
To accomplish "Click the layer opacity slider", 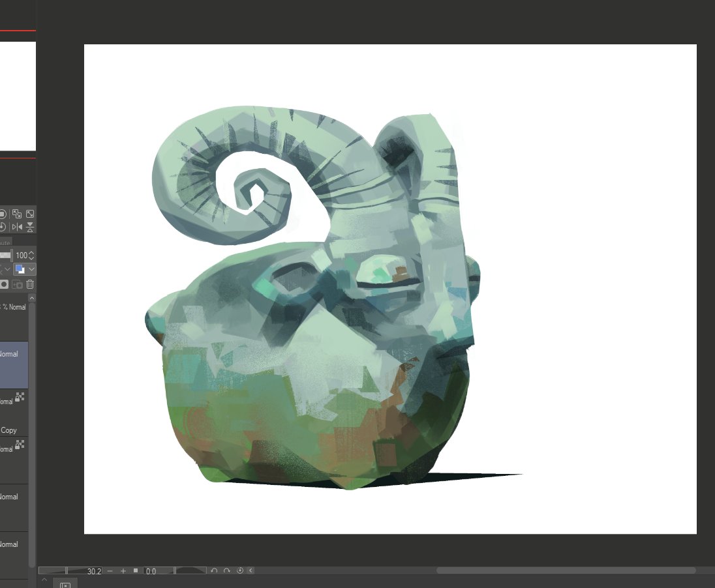I will coord(6,256).
